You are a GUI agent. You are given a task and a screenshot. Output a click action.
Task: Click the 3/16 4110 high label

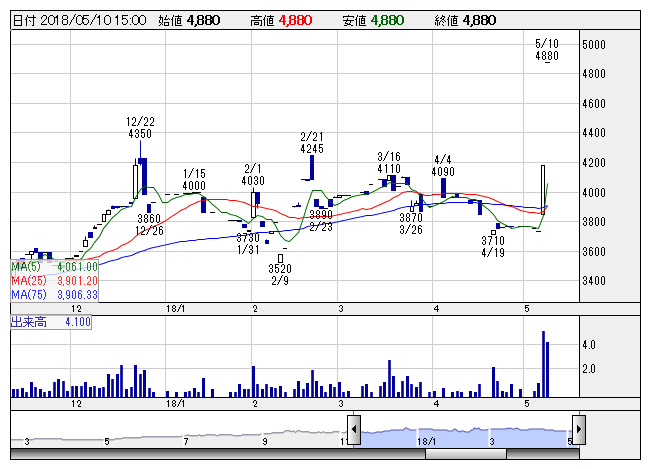[389, 163]
